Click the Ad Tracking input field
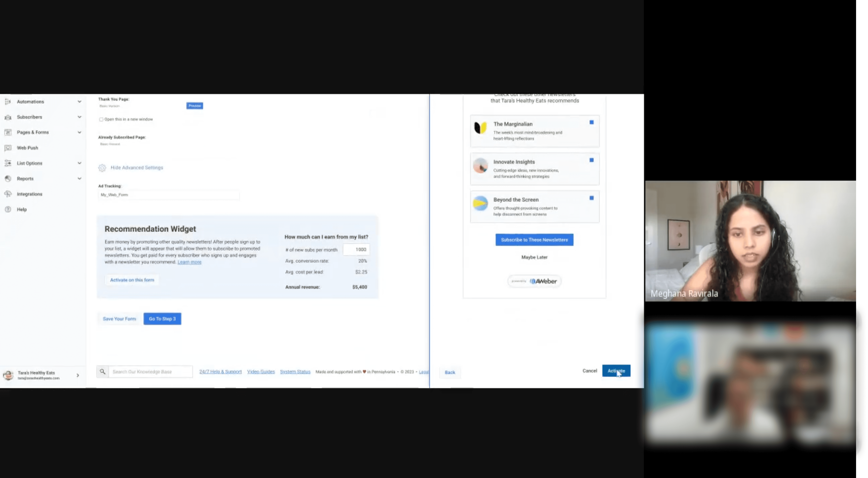 (169, 195)
